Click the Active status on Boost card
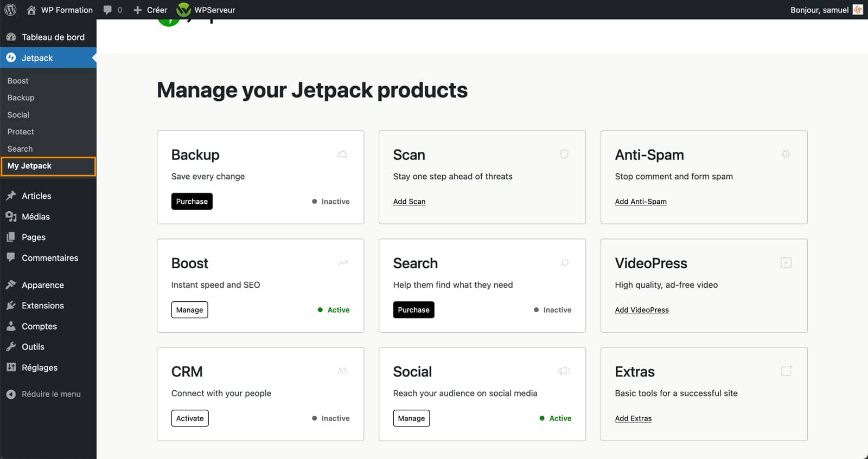Viewport: 868px width, 459px height. tap(334, 310)
